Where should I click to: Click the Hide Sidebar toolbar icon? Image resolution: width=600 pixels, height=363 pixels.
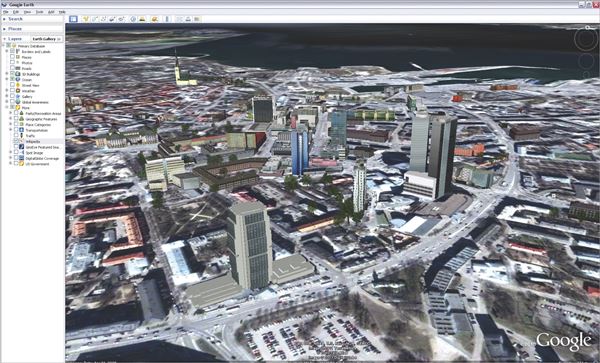tap(73, 19)
